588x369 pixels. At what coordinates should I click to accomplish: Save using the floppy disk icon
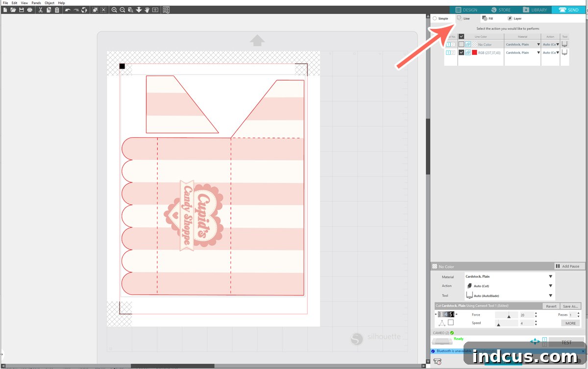pyautogui.click(x=22, y=10)
